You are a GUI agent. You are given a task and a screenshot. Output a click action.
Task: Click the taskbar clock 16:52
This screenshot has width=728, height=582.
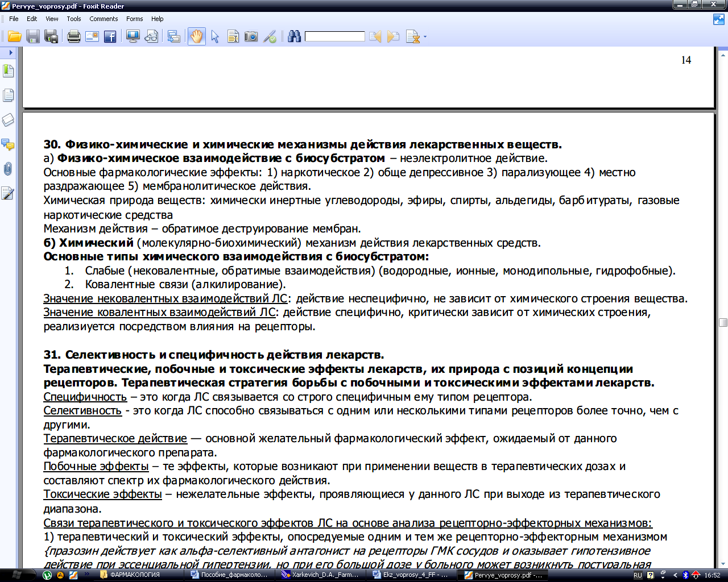pyautogui.click(x=712, y=575)
